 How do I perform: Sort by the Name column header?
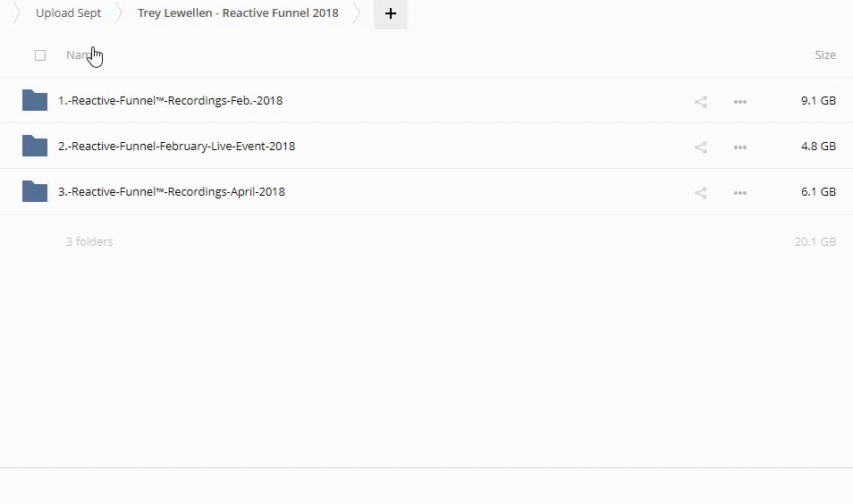click(79, 55)
